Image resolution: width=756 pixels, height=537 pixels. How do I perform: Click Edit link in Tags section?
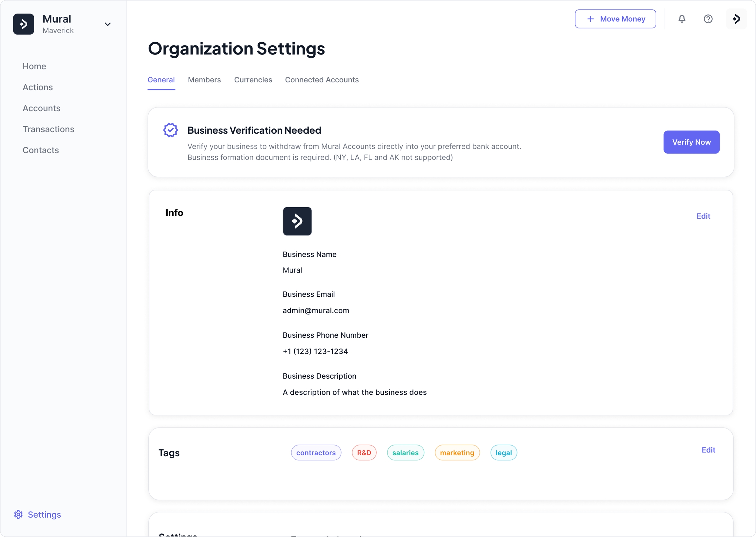(708, 450)
